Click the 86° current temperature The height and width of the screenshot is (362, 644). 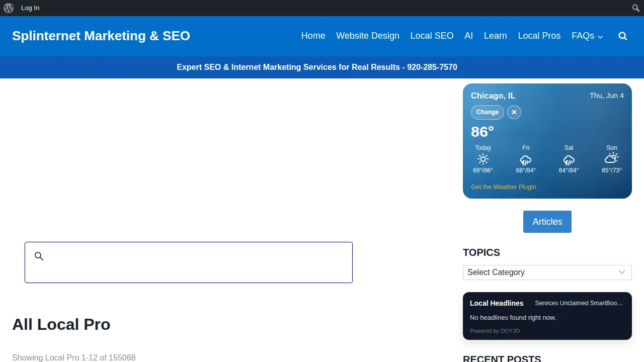pos(482,132)
